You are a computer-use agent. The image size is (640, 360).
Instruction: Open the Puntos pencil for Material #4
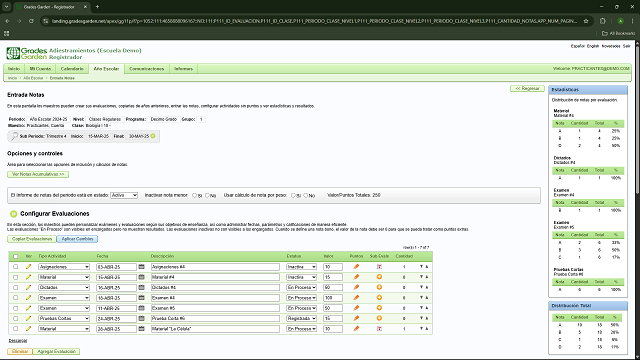tap(356, 277)
